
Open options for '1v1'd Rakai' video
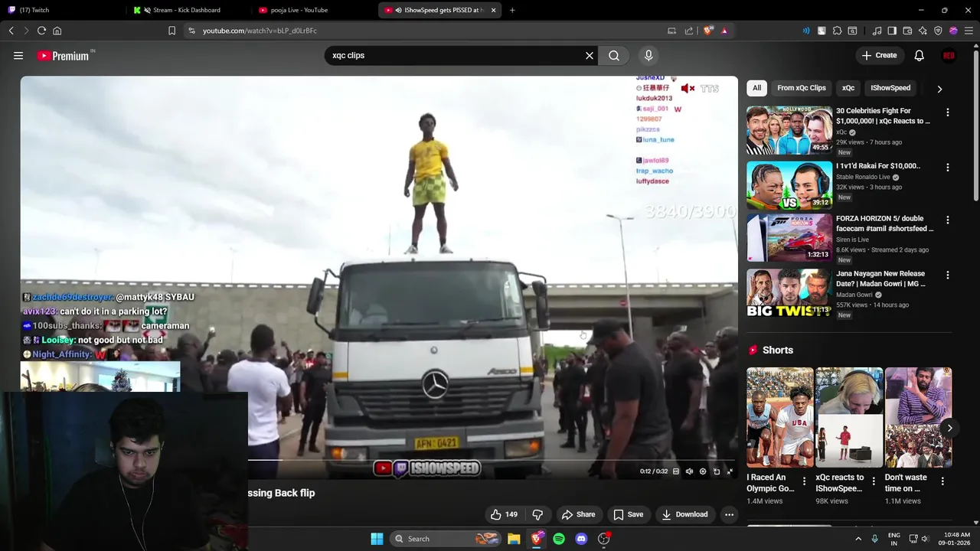coord(948,167)
